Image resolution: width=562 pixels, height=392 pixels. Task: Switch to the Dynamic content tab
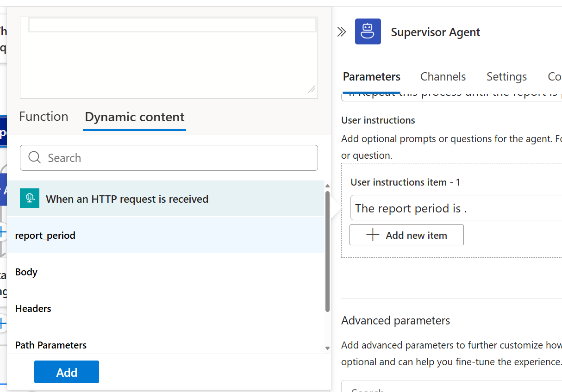pyautogui.click(x=134, y=117)
